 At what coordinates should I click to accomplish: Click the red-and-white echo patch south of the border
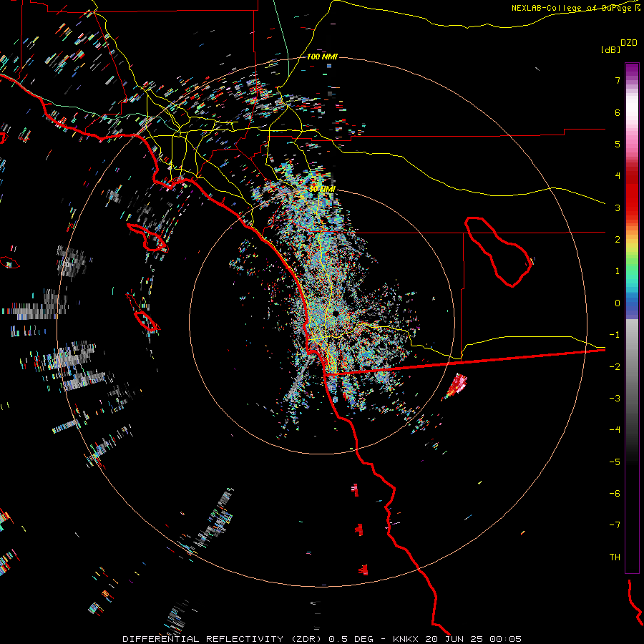point(455,386)
